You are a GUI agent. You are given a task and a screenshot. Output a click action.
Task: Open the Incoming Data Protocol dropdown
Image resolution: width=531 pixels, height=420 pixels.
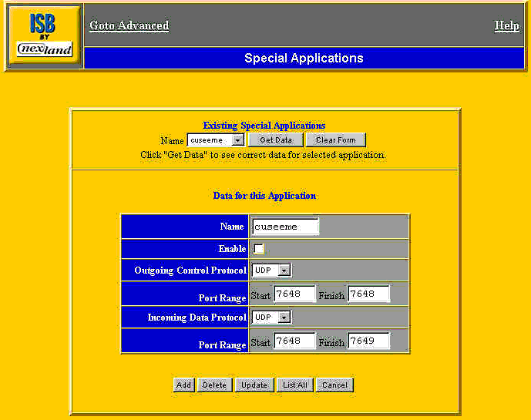click(x=271, y=318)
